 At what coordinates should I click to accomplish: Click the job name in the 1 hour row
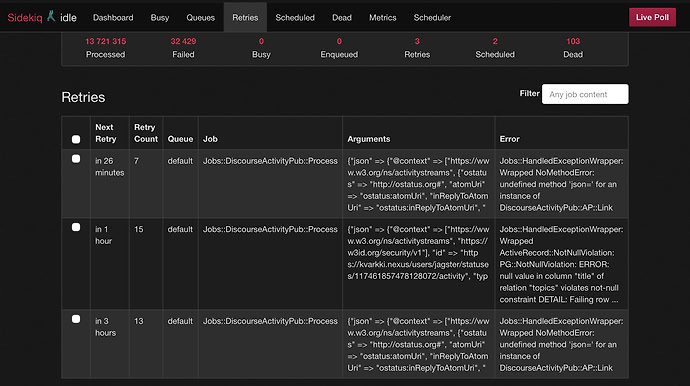coord(270,229)
